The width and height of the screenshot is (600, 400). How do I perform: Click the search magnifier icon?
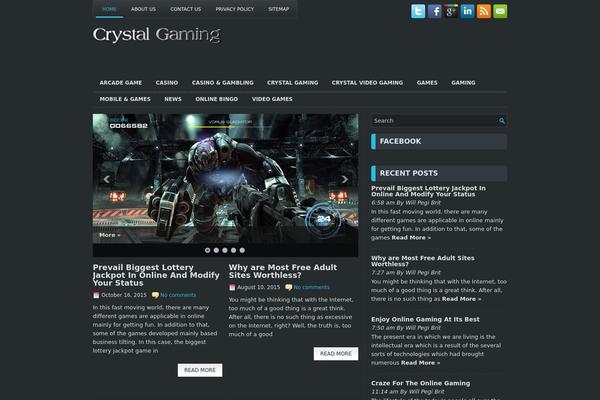coord(502,121)
